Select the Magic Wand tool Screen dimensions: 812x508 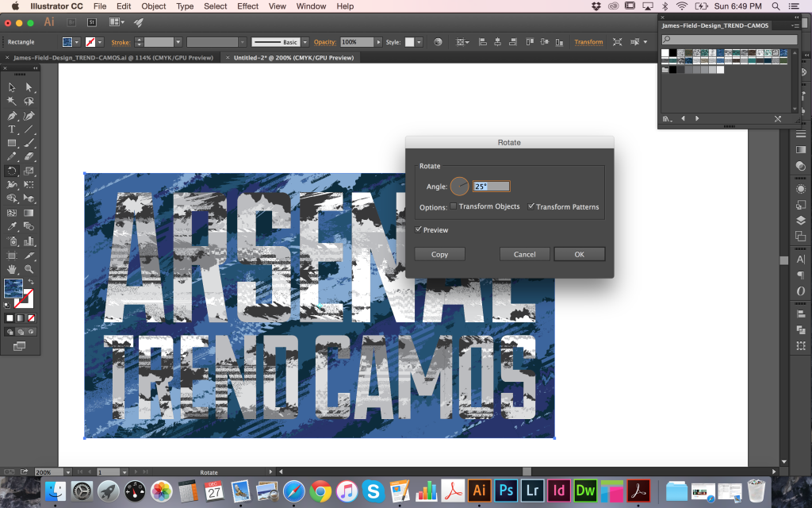[12, 101]
